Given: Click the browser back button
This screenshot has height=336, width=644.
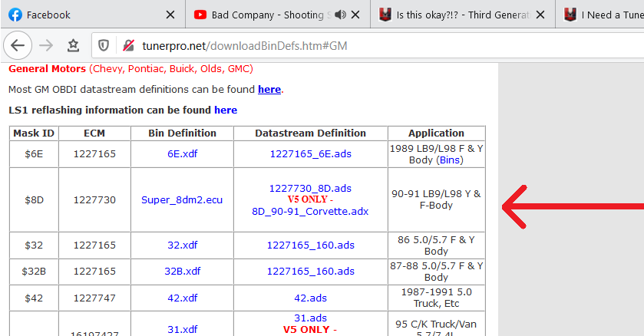Looking at the screenshot, I should pos(18,45).
